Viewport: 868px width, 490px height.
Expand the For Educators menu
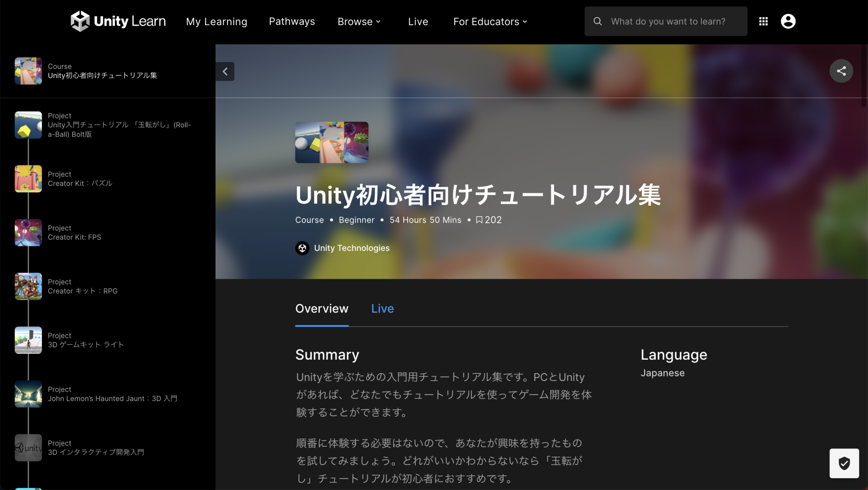pyautogui.click(x=490, y=21)
